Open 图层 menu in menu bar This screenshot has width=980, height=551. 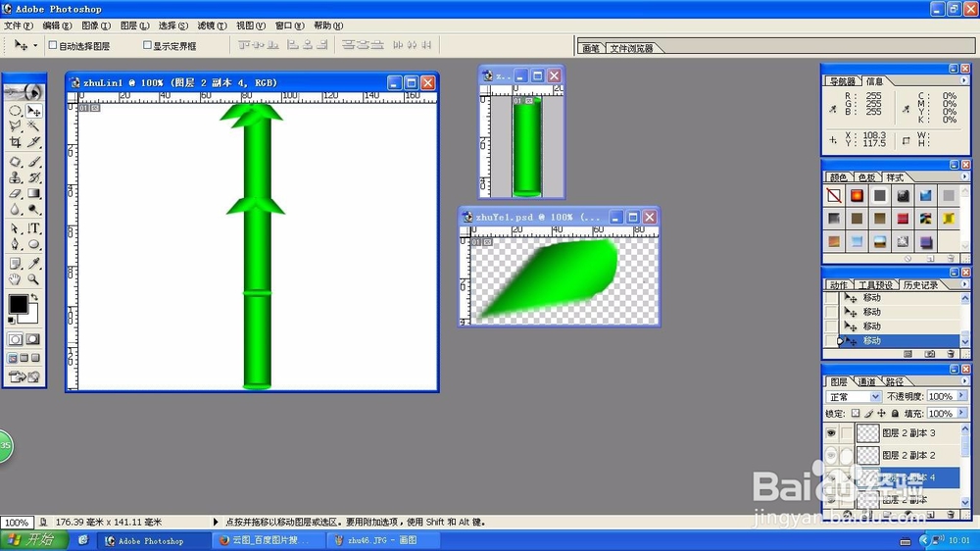pos(134,25)
